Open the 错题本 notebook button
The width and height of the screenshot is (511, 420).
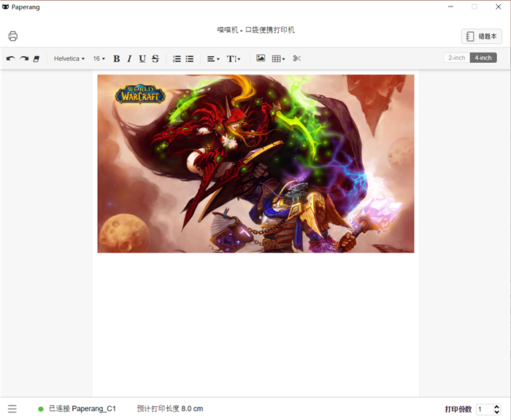(x=482, y=37)
